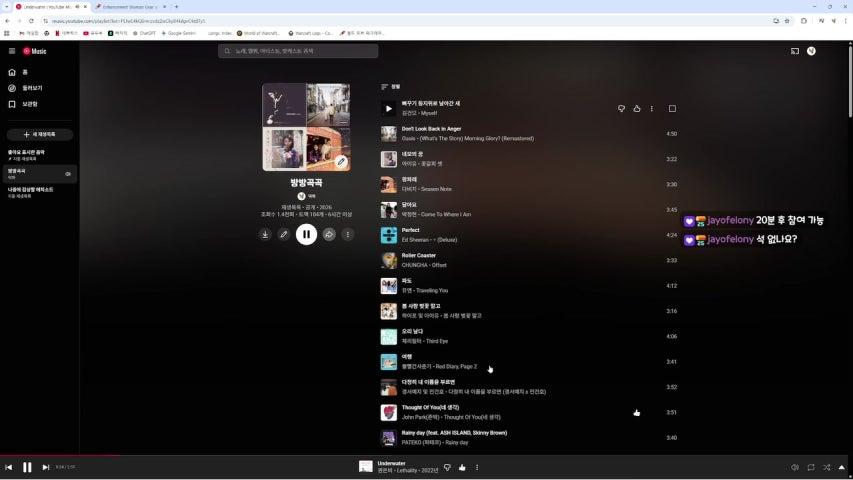This screenshot has height=480, width=853.
Task: Open the hamburger guide menu
Action: coord(12,51)
